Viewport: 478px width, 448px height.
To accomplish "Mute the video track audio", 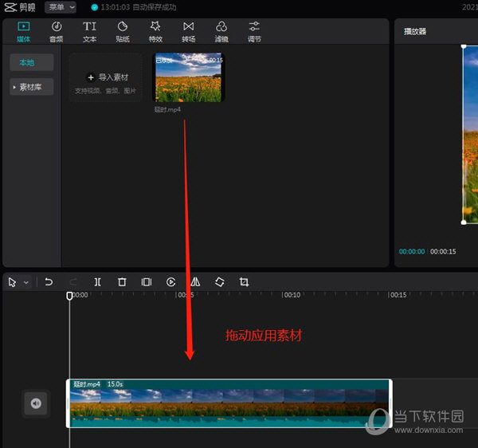I will [36, 403].
